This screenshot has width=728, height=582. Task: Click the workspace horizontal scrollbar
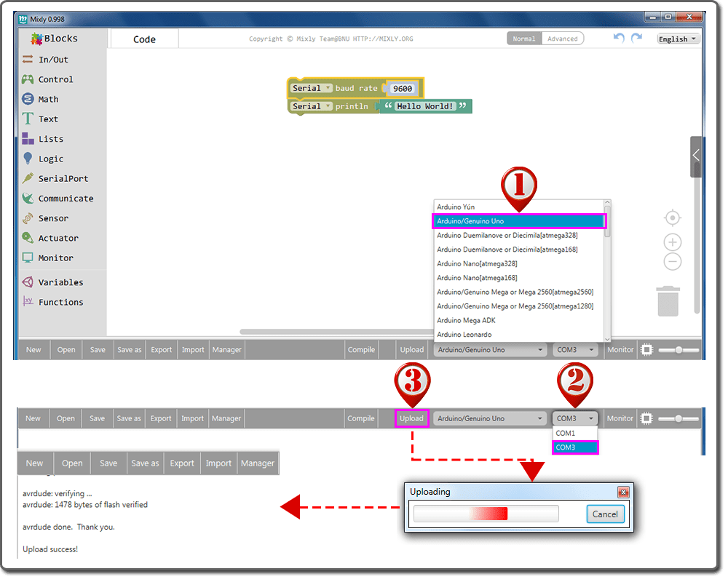[x=336, y=332]
